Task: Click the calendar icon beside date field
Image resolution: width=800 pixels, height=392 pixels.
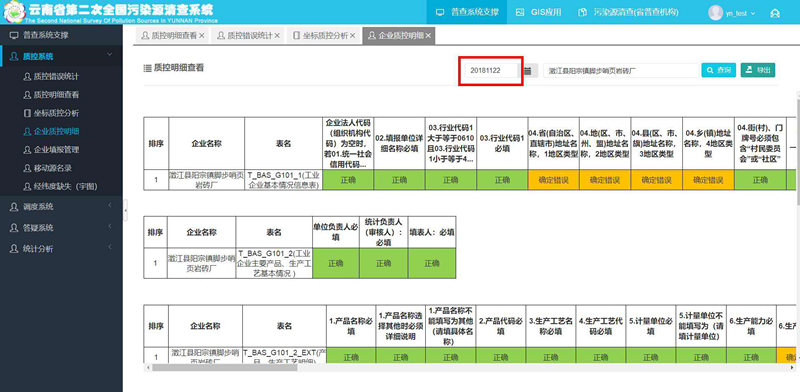Action: click(x=528, y=71)
